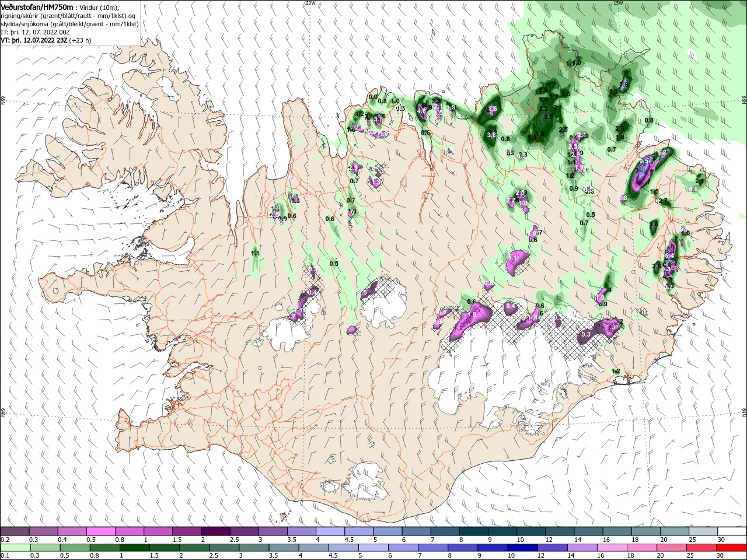Click the 'slydda/snjókoma' legend description line

click(x=69, y=24)
